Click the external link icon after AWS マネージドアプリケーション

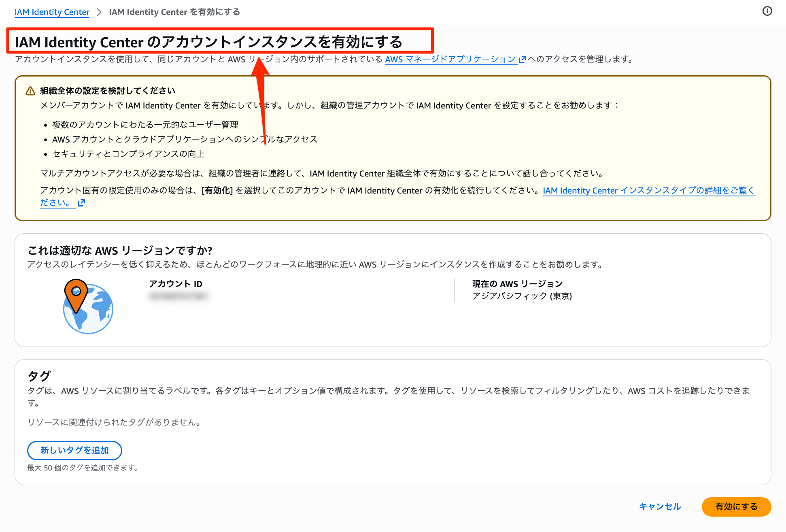point(522,60)
